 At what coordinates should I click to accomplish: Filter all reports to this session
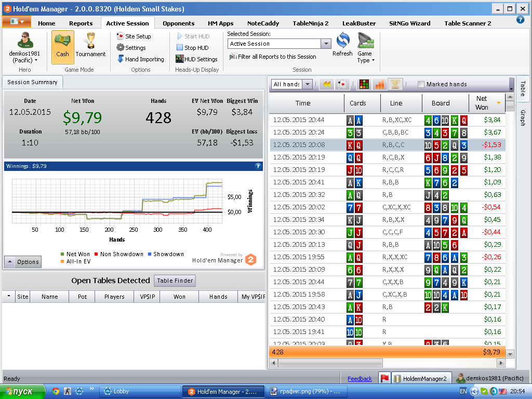click(273, 57)
